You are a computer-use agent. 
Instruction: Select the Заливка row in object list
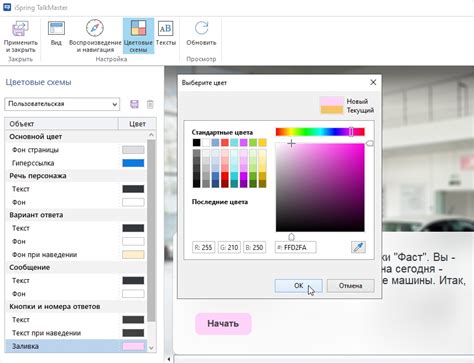click(x=76, y=346)
